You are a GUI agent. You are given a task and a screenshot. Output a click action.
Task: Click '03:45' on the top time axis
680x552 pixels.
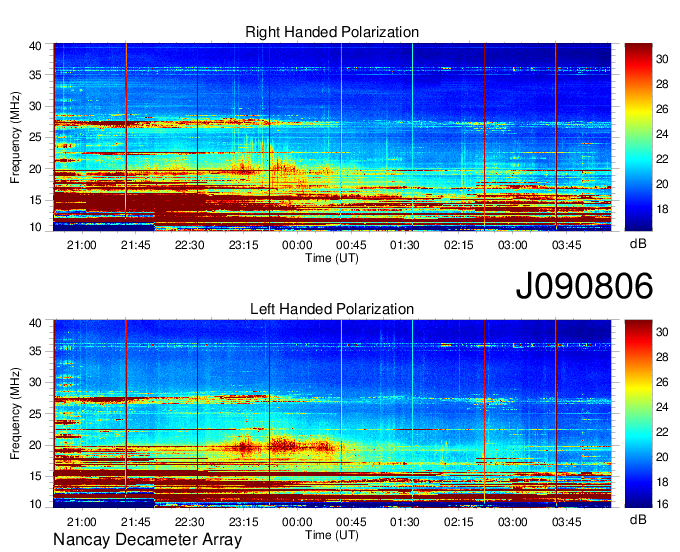(x=566, y=245)
